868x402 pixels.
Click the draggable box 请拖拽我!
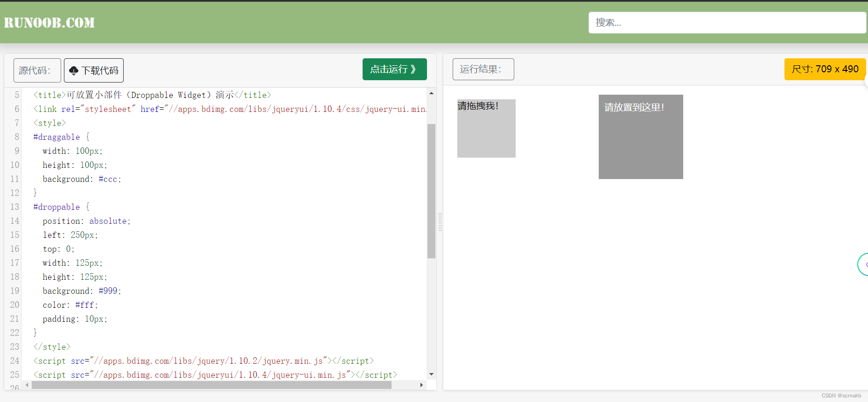tap(486, 128)
